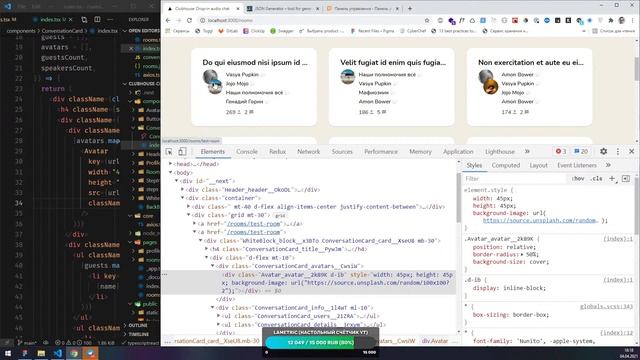Click the Chrome icon in the taskbar
Screen dimensions: 640x360
74,353
